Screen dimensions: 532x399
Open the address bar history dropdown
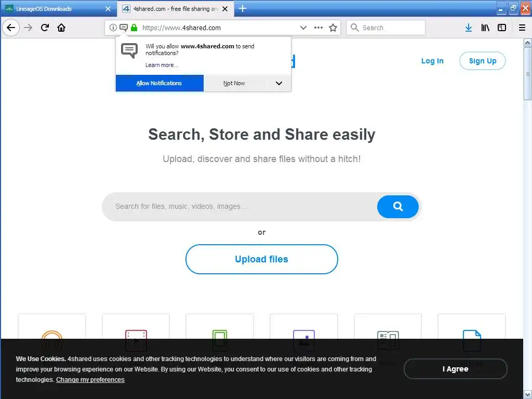tap(303, 28)
